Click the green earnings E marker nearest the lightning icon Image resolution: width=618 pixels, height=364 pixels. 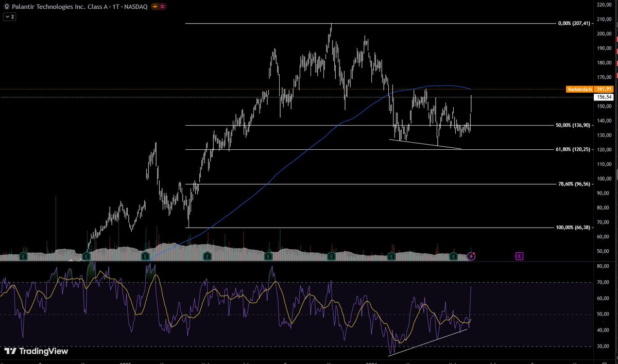click(x=453, y=256)
